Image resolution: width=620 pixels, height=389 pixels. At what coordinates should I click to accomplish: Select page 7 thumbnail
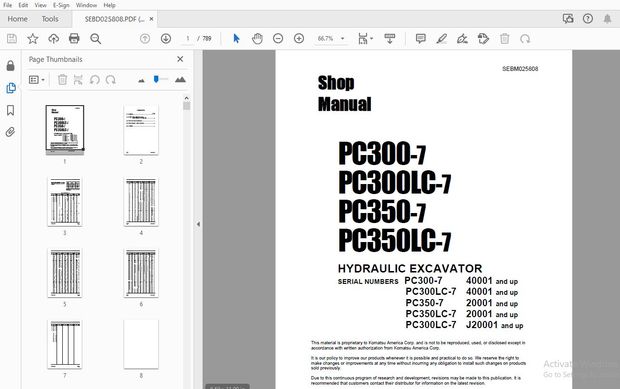coord(65,344)
